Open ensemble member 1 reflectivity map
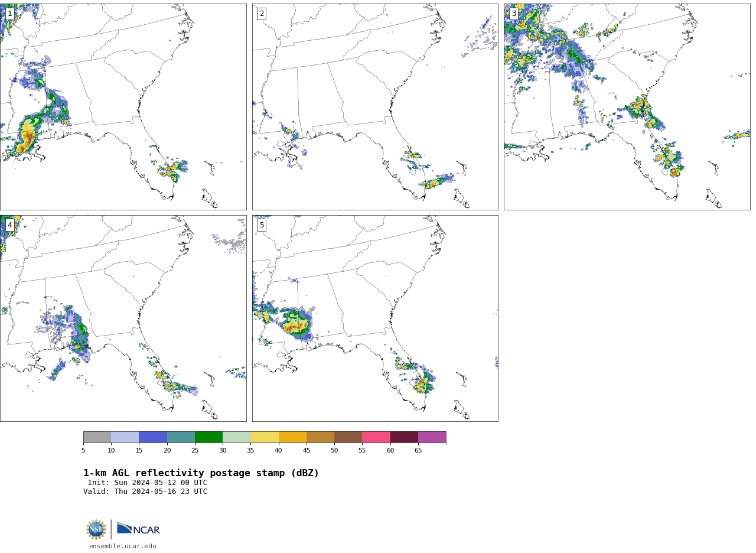Screen dimensions: 756x553 (x=123, y=107)
